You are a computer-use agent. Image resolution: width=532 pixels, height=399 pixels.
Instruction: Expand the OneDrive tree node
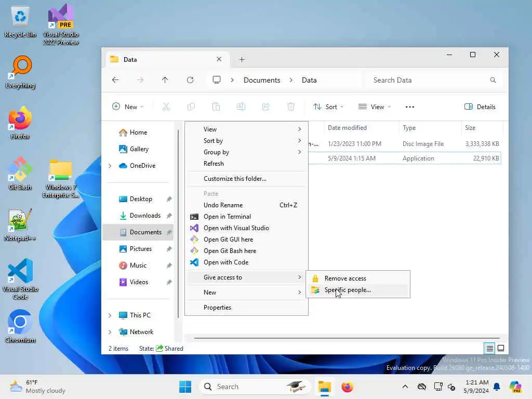pos(110,166)
